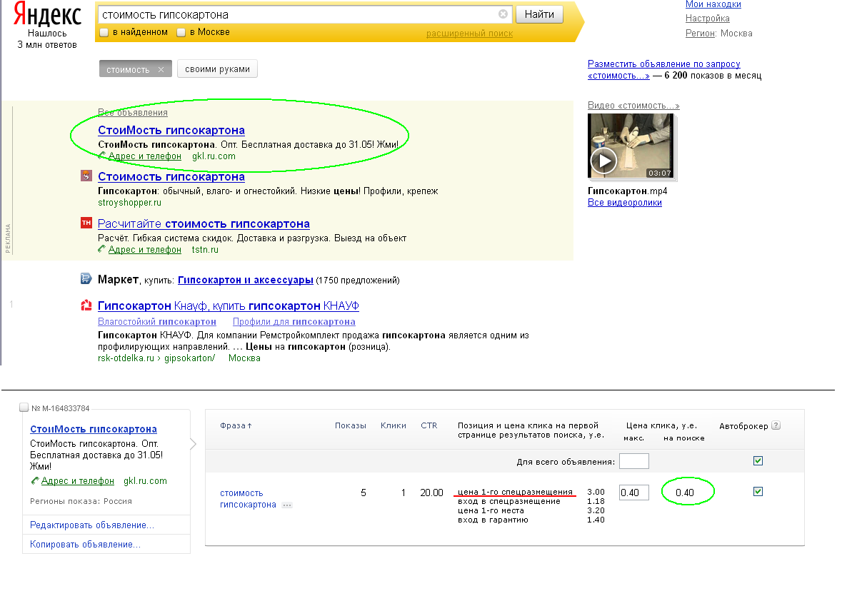
Task: Open the result «Гипсокартон Кнауф, купить гипсокартон КНАУФ»
Action: 228,306
